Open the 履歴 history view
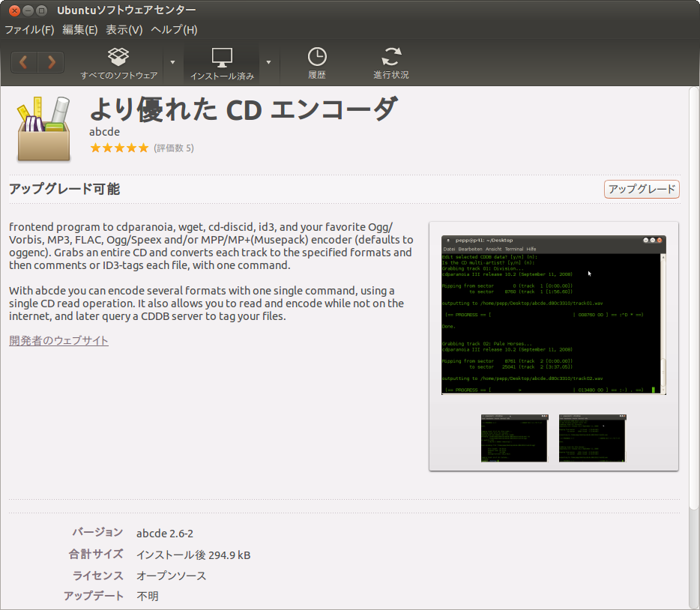Image resolution: width=700 pixels, height=610 pixels. (317, 63)
